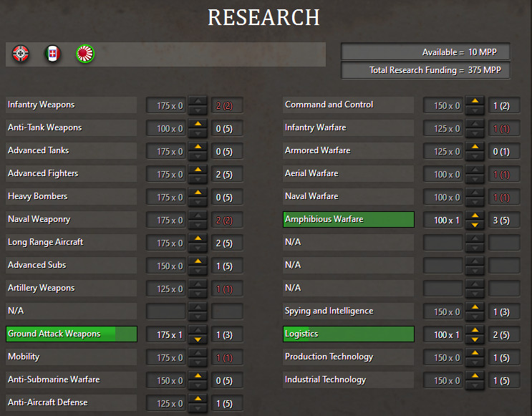Click Advanced Subs cost 150 x 0
532x416 pixels.
tap(166, 266)
